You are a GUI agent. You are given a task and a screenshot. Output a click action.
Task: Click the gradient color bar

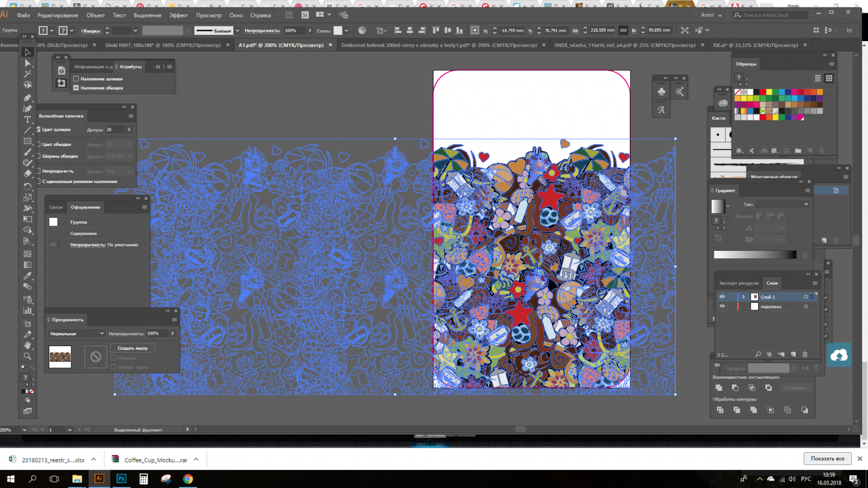point(755,255)
